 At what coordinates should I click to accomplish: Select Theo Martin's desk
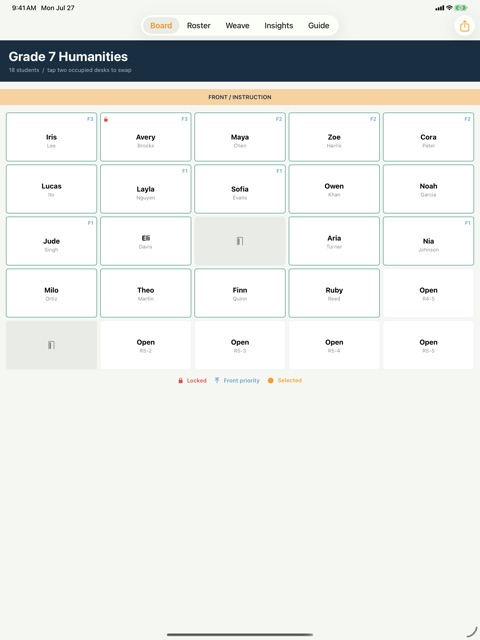tap(146, 293)
